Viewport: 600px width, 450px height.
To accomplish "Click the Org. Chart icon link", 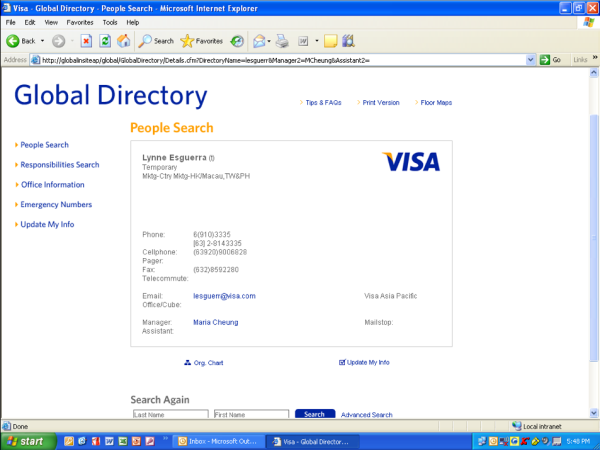I will pyautogui.click(x=204, y=363).
